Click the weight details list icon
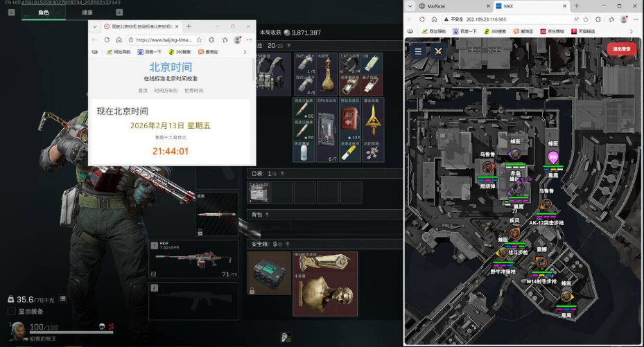 point(62,299)
